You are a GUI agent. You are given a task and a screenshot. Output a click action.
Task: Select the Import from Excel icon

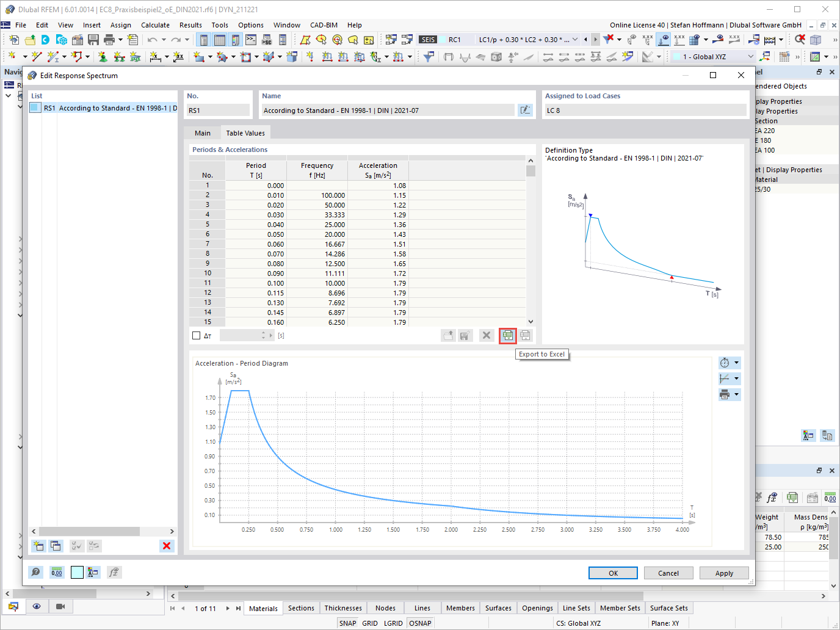click(524, 335)
